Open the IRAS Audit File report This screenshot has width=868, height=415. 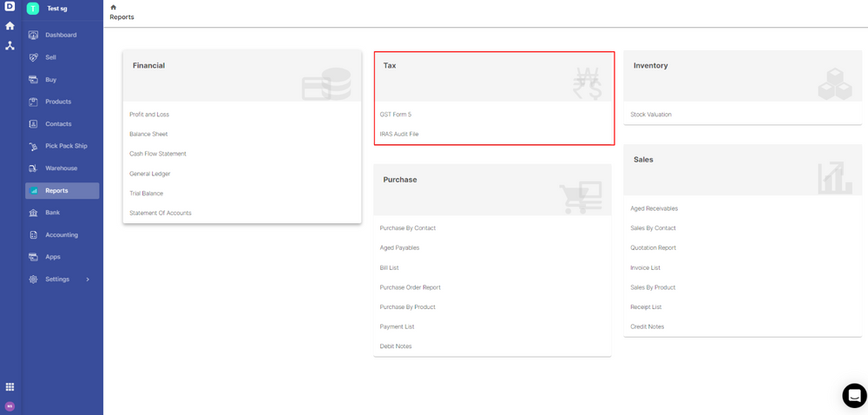(x=399, y=135)
